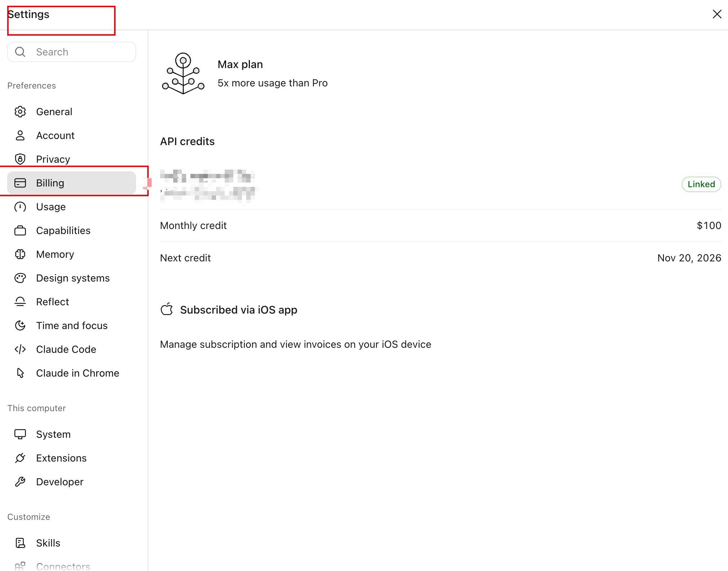Open Time and focus settings
The height and width of the screenshot is (571, 728).
[x=72, y=325]
